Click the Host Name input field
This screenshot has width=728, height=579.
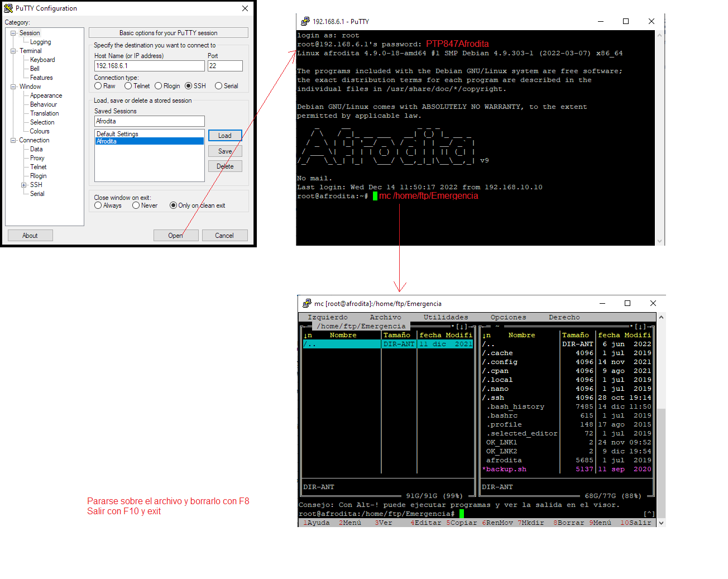[149, 66]
